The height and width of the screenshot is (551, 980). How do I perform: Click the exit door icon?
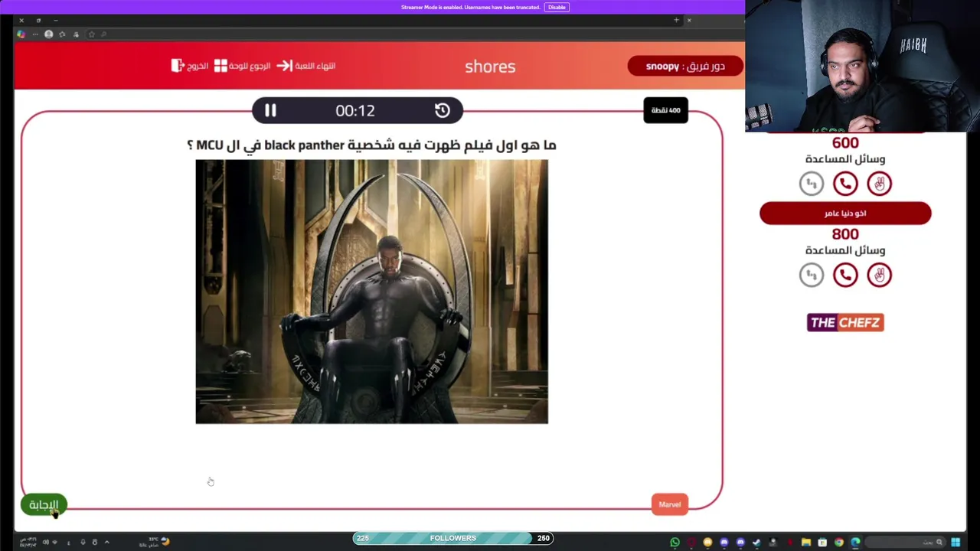[x=177, y=66]
